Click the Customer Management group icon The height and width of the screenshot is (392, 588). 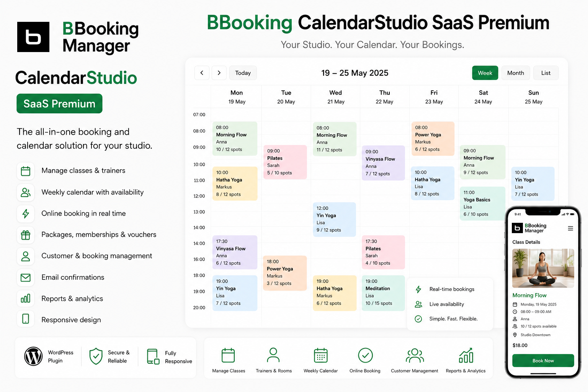pyautogui.click(x=415, y=356)
